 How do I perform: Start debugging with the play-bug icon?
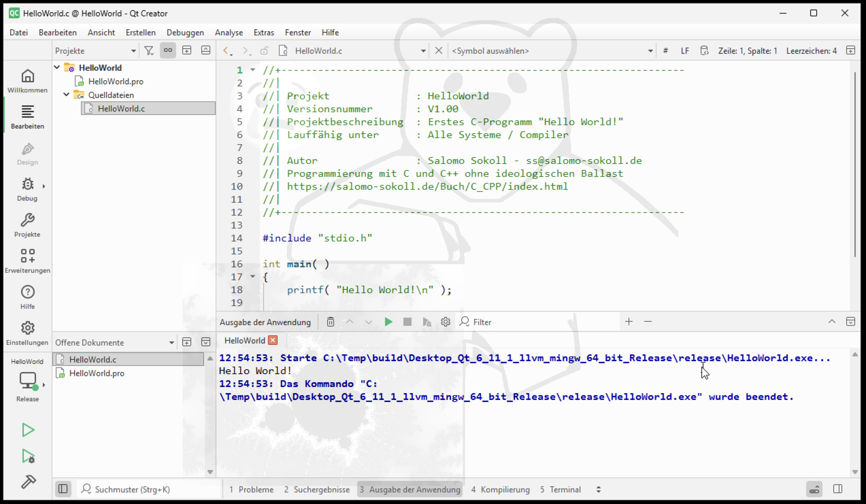point(28,456)
